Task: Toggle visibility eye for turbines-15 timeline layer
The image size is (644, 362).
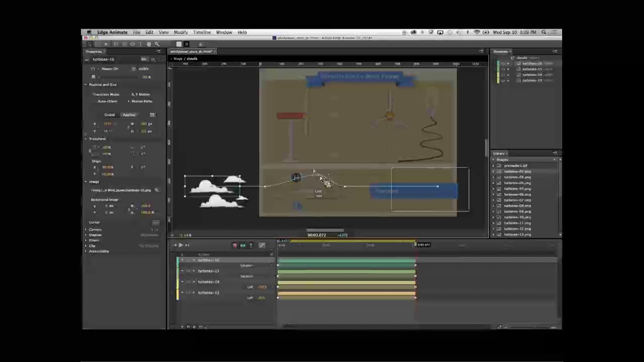Action: [x=188, y=271]
